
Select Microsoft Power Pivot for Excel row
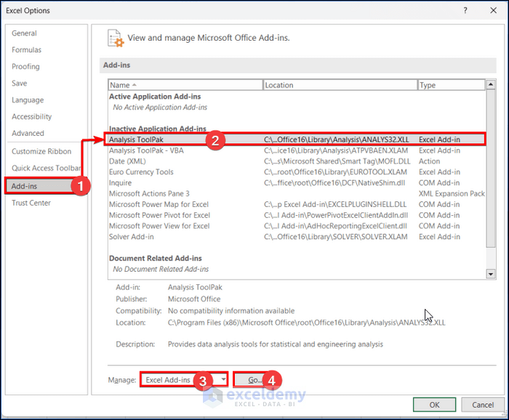coord(297,215)
